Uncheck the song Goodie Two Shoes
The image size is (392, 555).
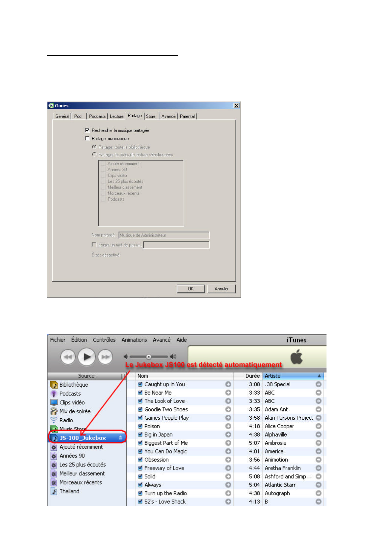[140, 409]
